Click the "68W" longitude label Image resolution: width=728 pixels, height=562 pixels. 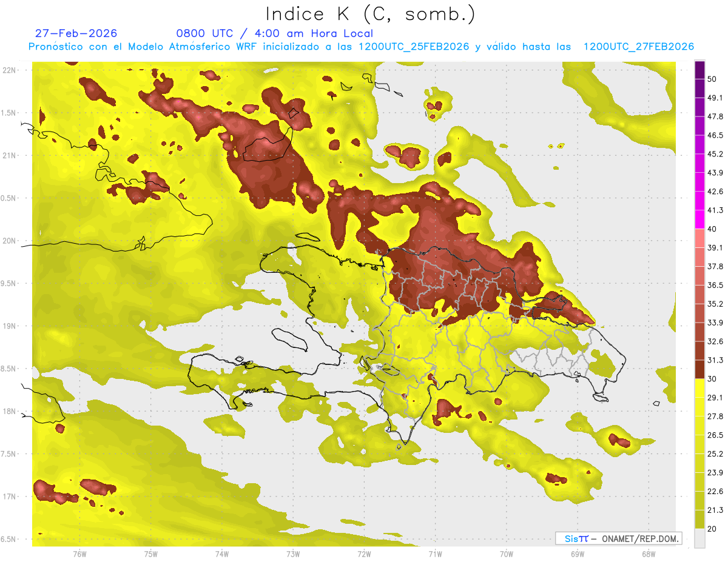649,554
